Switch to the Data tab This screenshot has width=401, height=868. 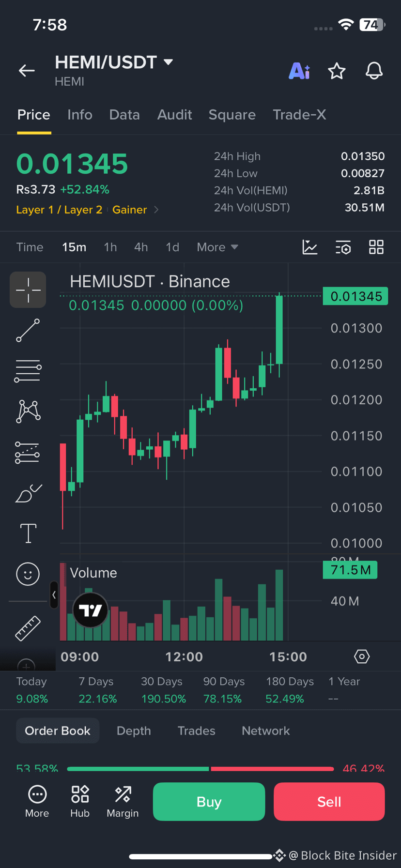point(124,115)
